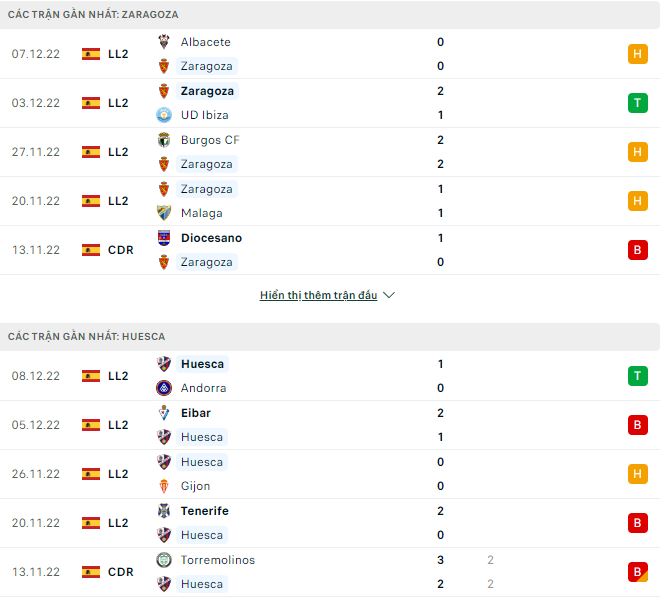
Task: Click the Malaga club crest icon
Action: coord(164,213)
